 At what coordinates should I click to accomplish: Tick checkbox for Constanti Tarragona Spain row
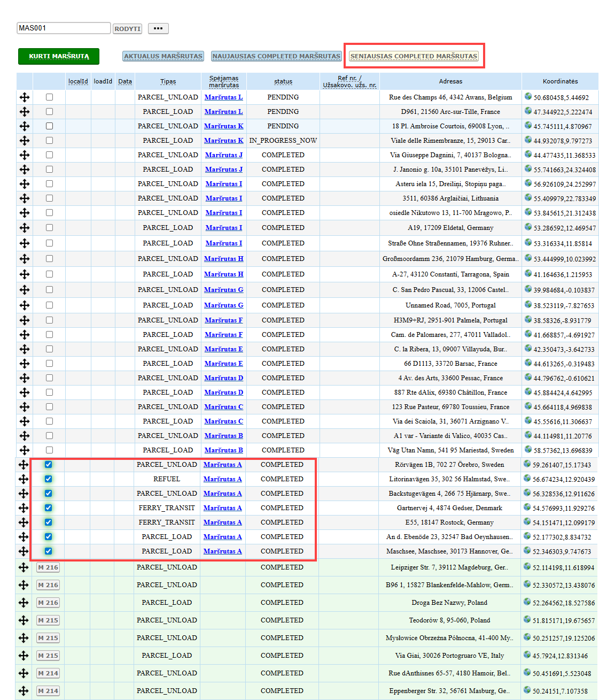point(49,274)
